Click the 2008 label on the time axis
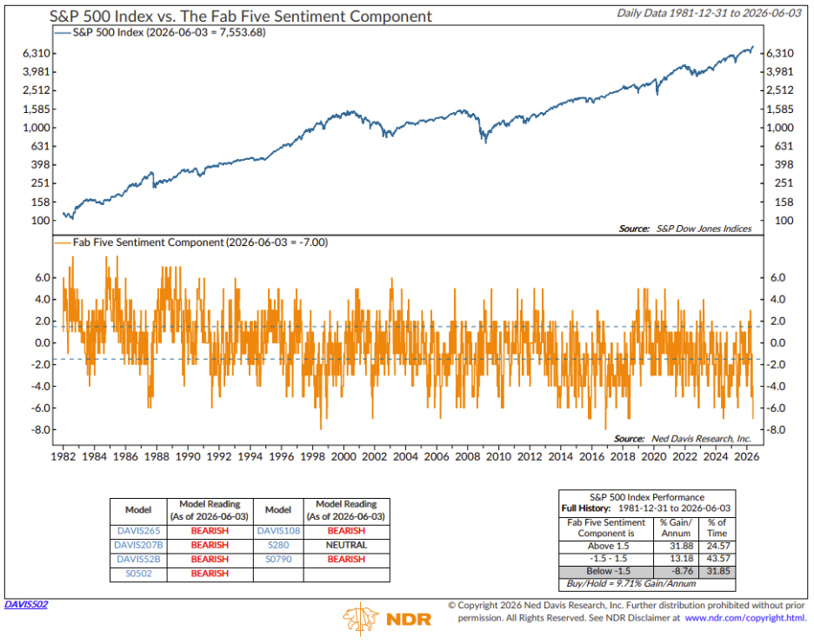The image size is (814, 644). coord(467,456)
